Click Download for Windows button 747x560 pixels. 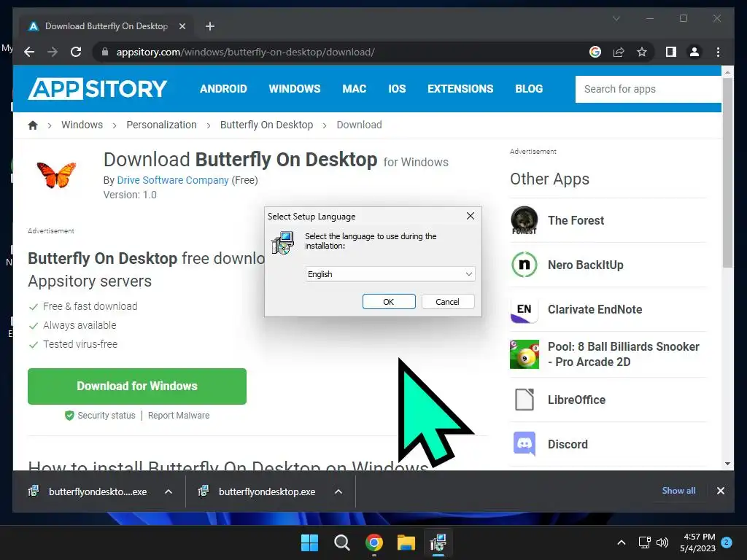[x=137, y=386]
